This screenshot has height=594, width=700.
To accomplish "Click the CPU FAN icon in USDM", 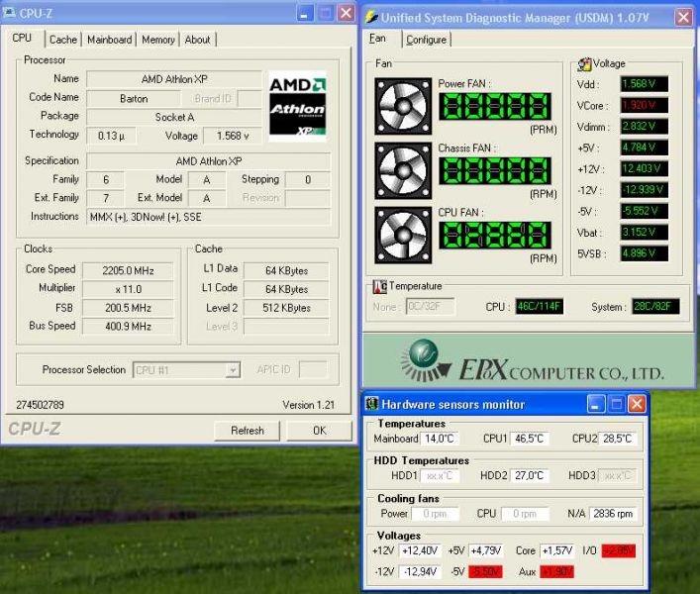I will point(403,235).
